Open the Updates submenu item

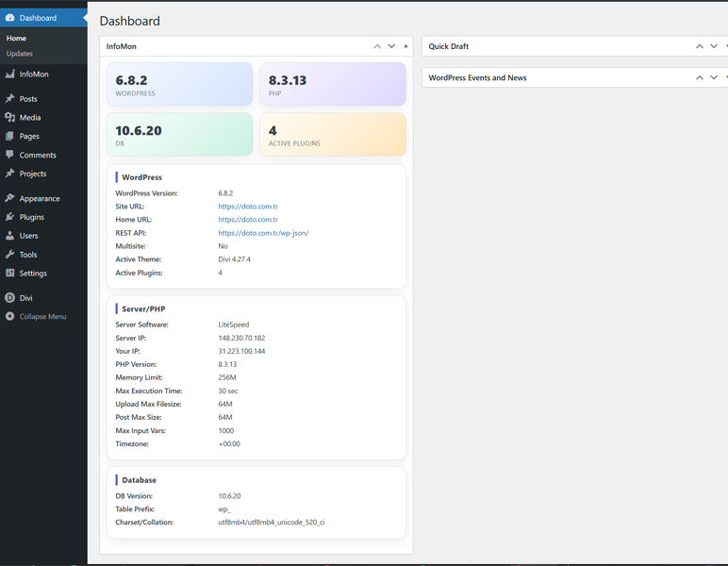click(20, 54)
